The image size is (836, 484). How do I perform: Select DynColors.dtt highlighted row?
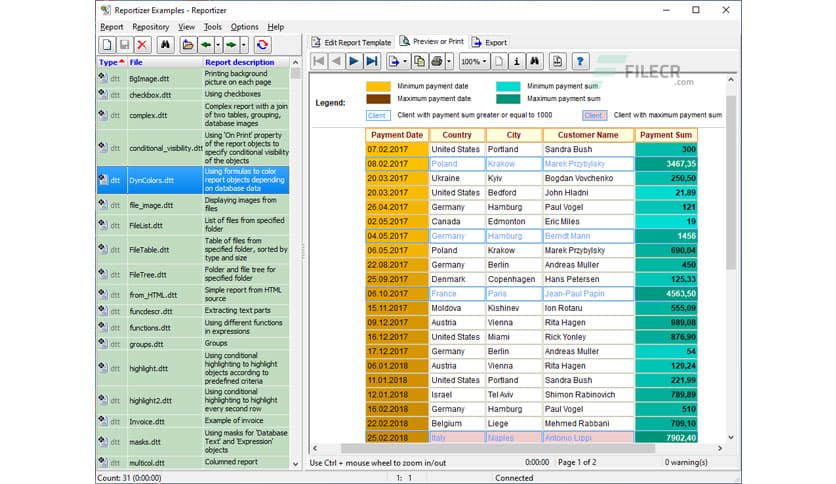click(x=193, y=180)
